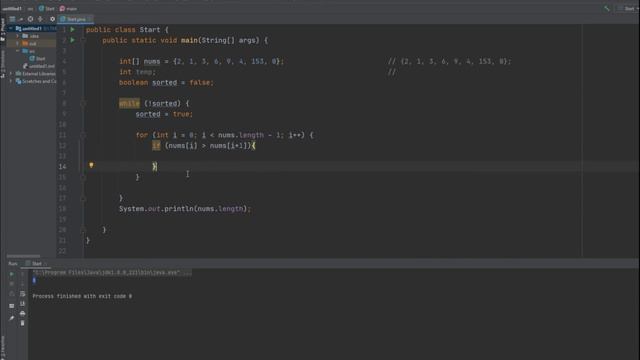Select Start class in project tree
The height and width of the screenshot is (360, 640).
coord(38,58)
